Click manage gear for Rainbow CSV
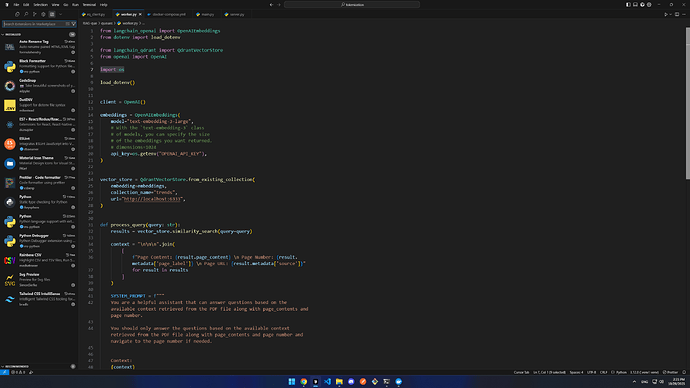 [x=73, y=266]
